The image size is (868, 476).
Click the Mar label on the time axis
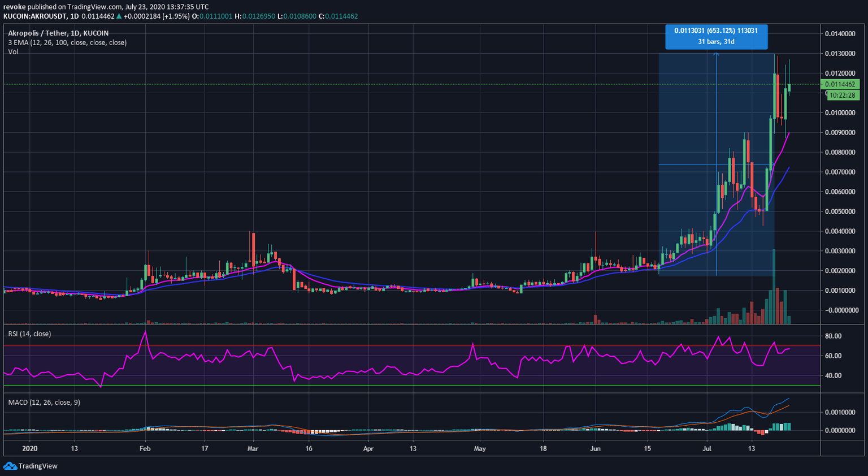[x=253, y=449]
